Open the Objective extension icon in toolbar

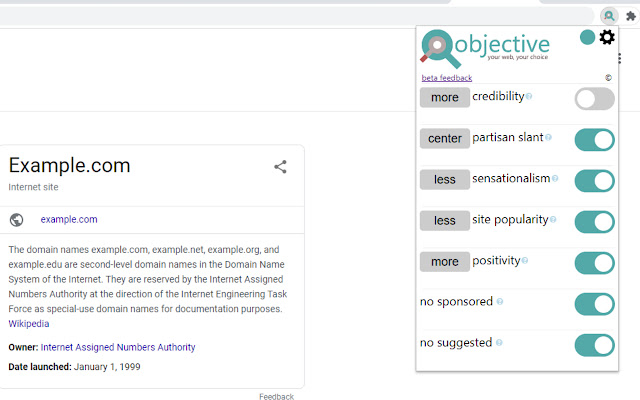pos(609,16)
